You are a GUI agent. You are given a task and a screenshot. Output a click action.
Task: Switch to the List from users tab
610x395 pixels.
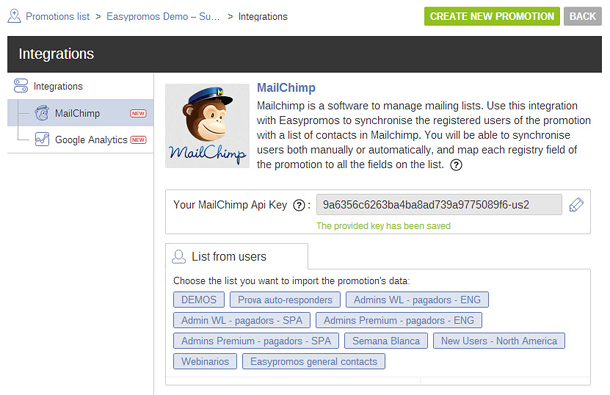[237, 256]
